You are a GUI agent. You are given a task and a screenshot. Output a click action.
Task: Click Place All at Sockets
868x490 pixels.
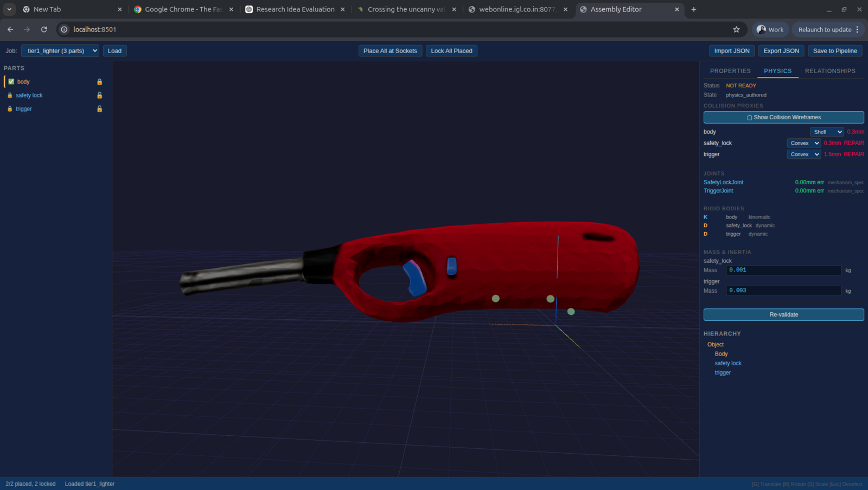click(390, 51)
